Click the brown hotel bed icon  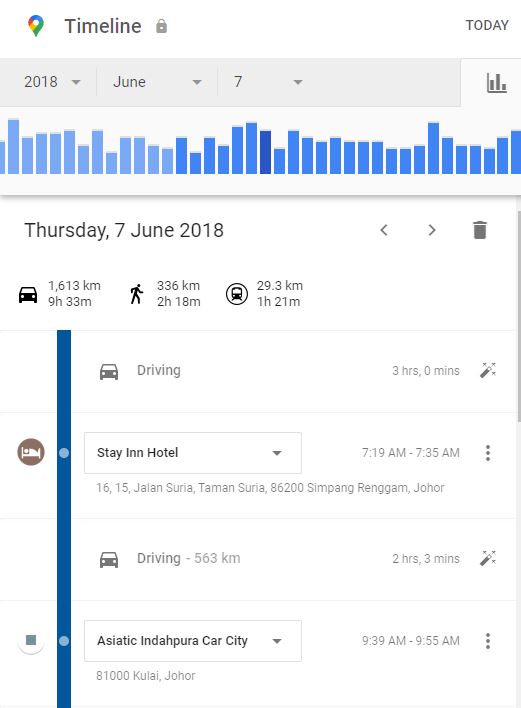coord(31,452)
